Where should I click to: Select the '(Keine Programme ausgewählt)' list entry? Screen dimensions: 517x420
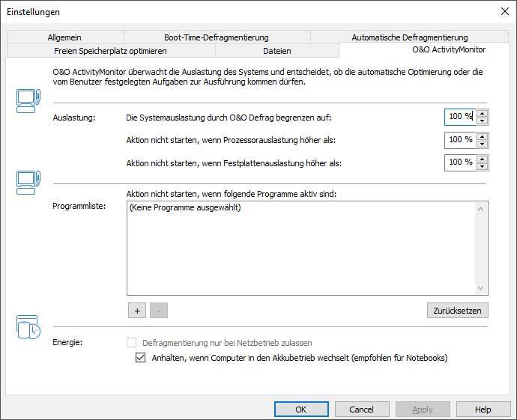185,207
